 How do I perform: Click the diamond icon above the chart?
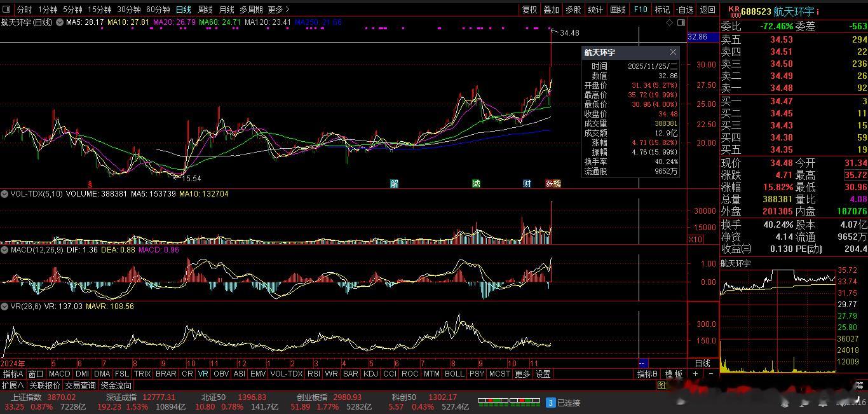pyautogui.click(x=669, y=22)
